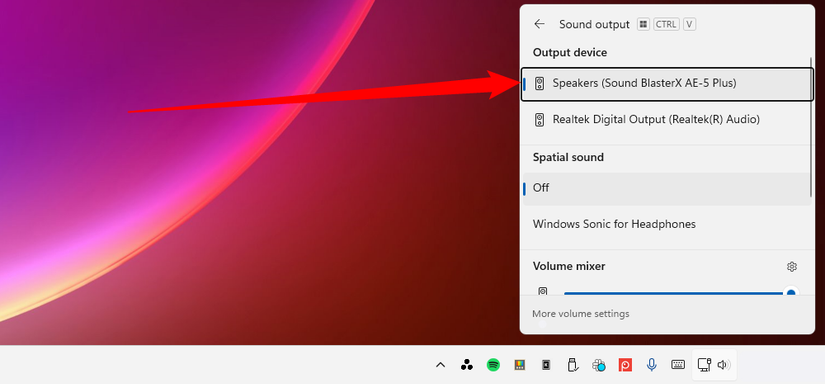825x384 pixels.
Task: Click the dark square tray icon
Action: [546, 365]
